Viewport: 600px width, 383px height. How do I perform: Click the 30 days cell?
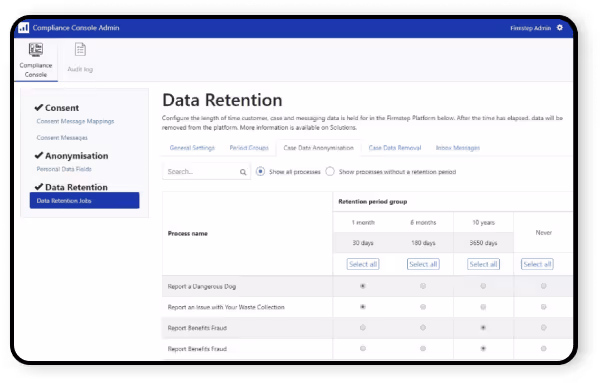coord(363,243)
